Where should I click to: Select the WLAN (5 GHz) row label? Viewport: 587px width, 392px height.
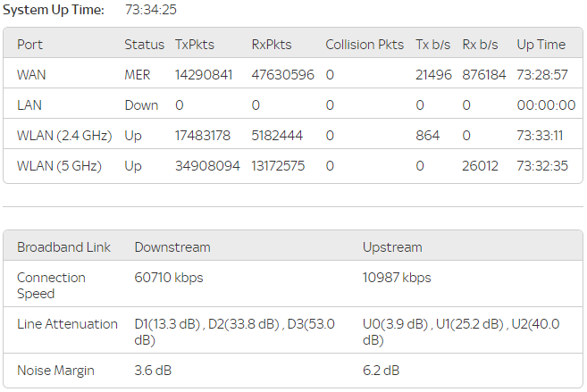(x=59, y=166)
